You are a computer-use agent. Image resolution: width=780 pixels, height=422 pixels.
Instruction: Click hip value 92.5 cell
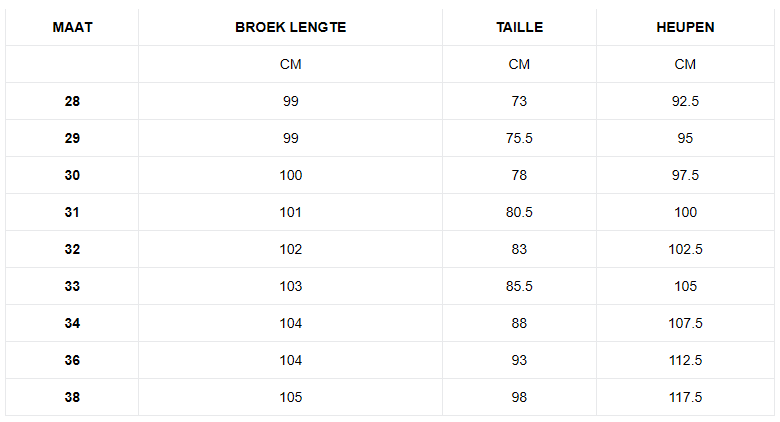tap(685, 101)
